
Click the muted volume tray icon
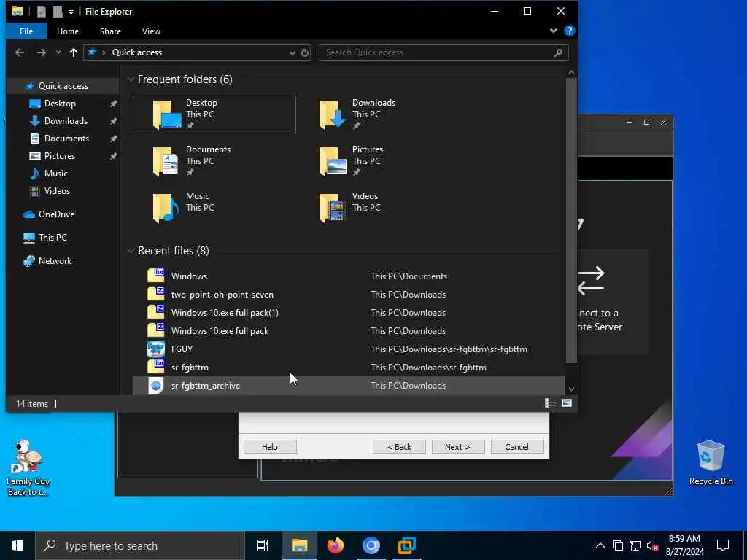(653, 545)
